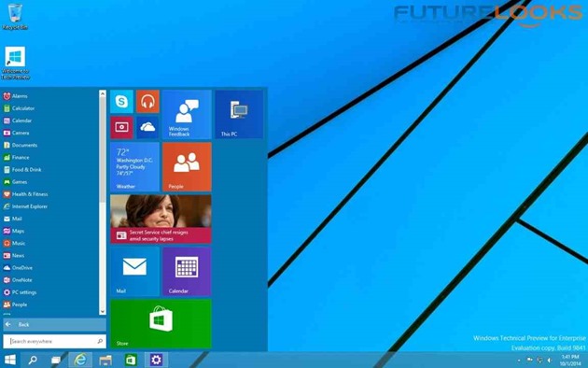Screen dimensions: 588x368
Task: Open Internet Explorer on the taskbar
Action: pos(80,361)
